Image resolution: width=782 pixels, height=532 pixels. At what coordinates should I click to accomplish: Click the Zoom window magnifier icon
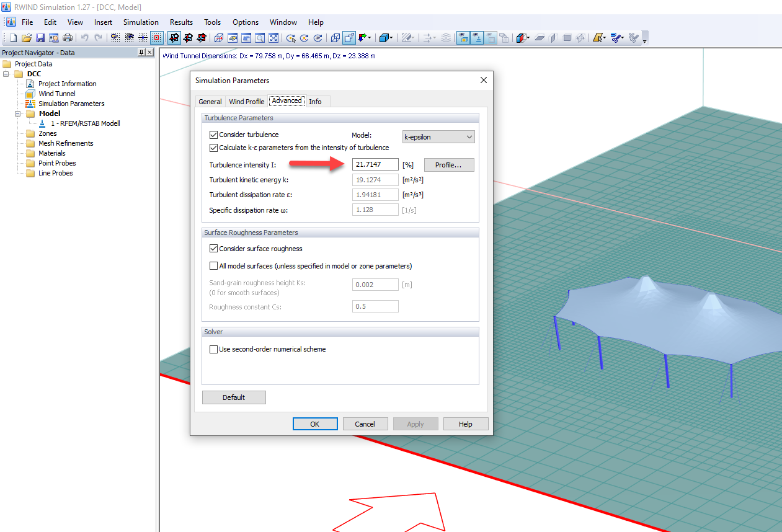pyautogui.click(x=260, y=38)
